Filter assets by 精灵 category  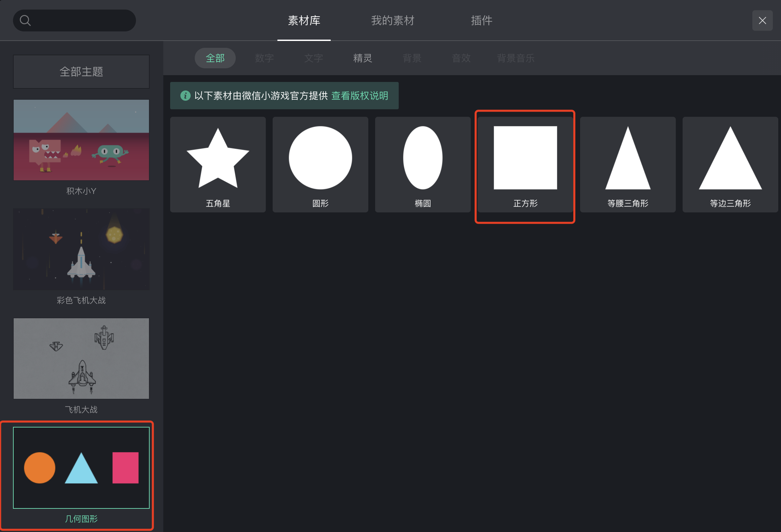pyautogui.click(x=362, y=58)
